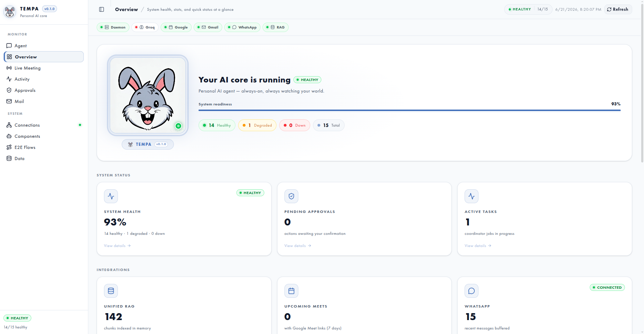The width and height of the screenshot is (644, 334).
Task: Click the Components icon in sidebar
Action: 9,136
